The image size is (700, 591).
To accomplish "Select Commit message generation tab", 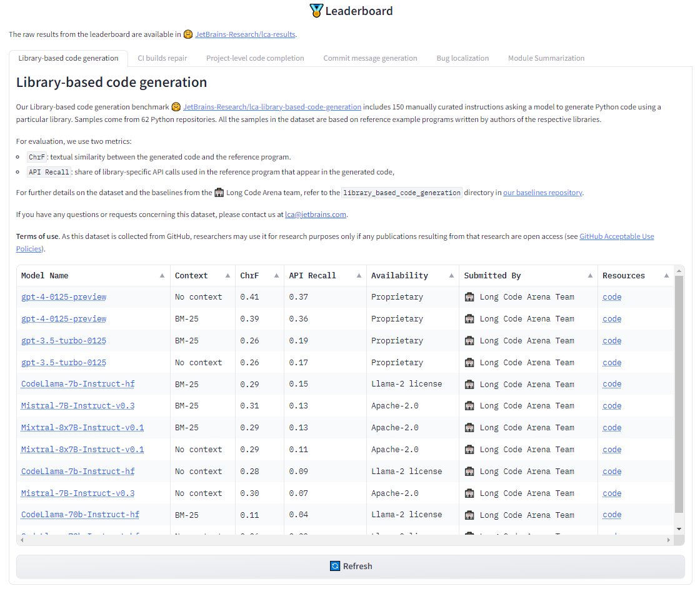I will tap(370, 58).
